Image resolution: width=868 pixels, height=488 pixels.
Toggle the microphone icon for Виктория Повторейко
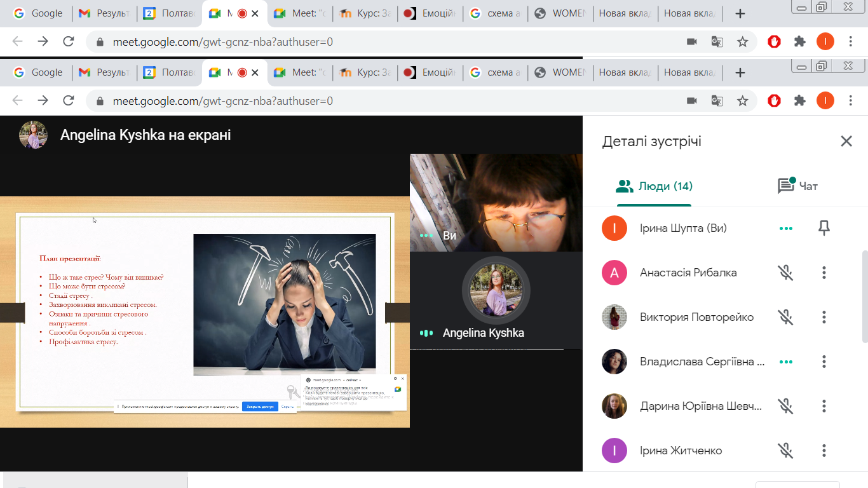click(786, 317)
